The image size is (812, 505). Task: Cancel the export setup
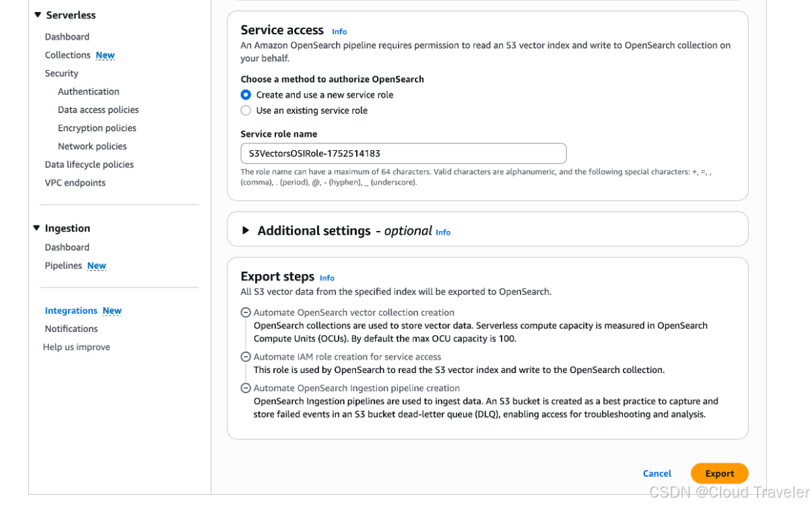coord(657,473)
